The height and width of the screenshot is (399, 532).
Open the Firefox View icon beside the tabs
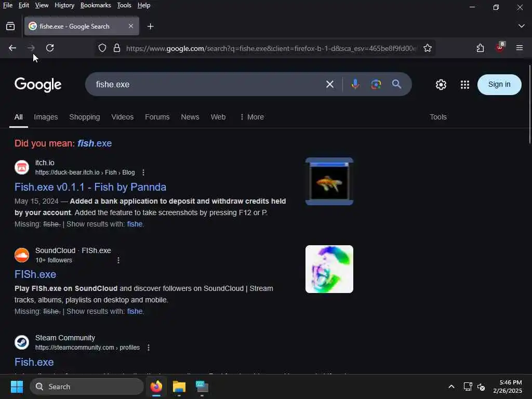click(x=10, y=26)
